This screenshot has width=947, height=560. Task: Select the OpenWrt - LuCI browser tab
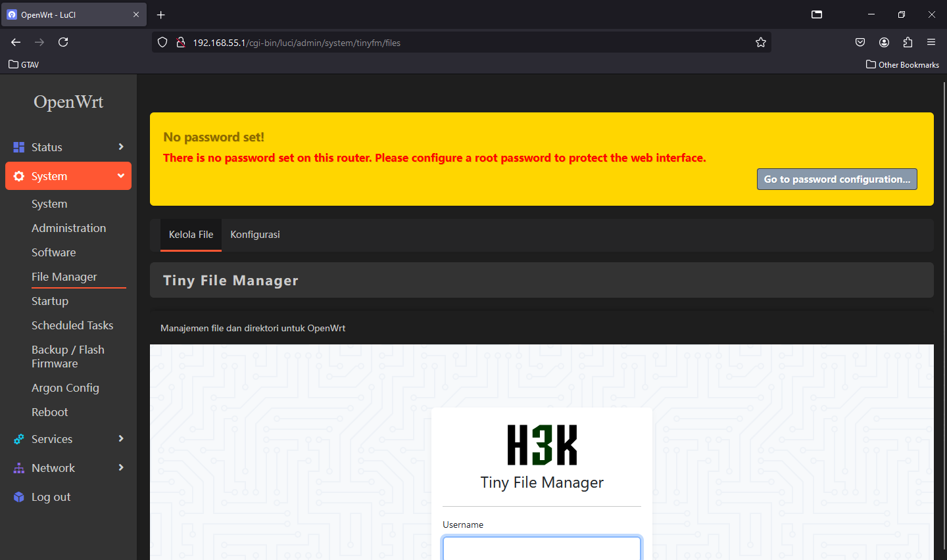click(x=72, y=14)
